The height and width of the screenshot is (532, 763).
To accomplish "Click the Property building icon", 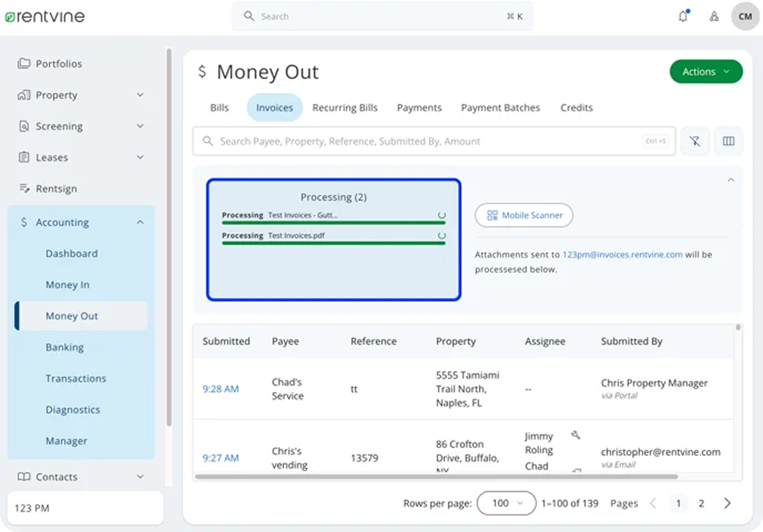I will pos(24,95).
